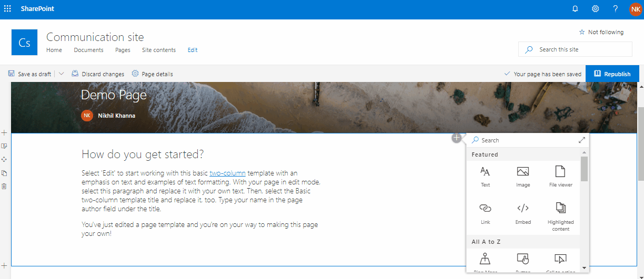Click the Delete section trash icon
The width and height of the screenshot is (644, 279).
[x=4, y=186]
